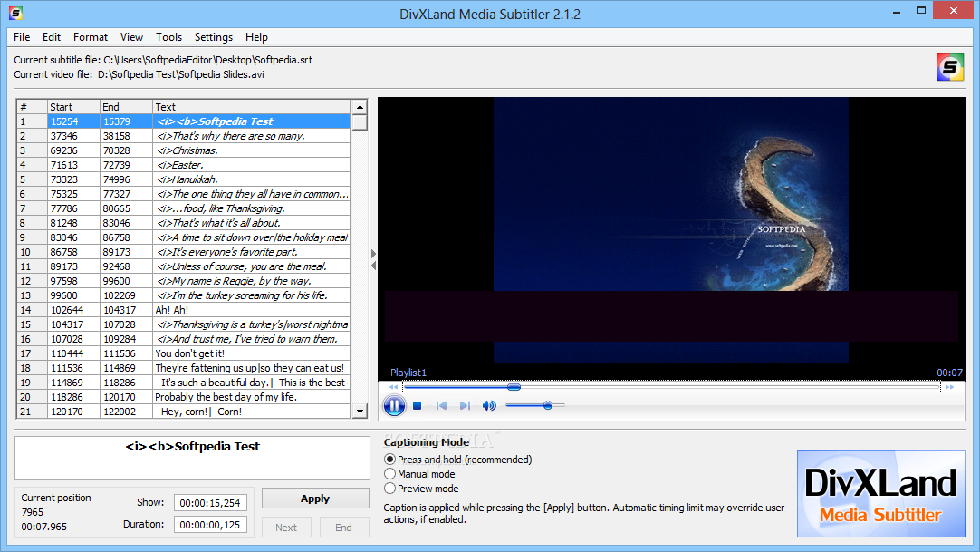Image resolution: width=980 pixels, height=552 pixels.
Task: Select row 'You don't get it!'
Action: (184, 353)
